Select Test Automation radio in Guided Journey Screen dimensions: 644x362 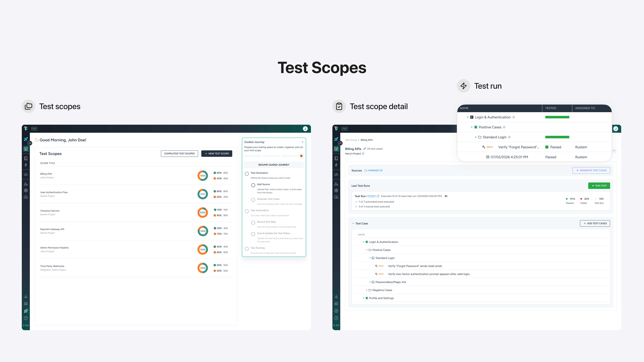click(247, 211)
